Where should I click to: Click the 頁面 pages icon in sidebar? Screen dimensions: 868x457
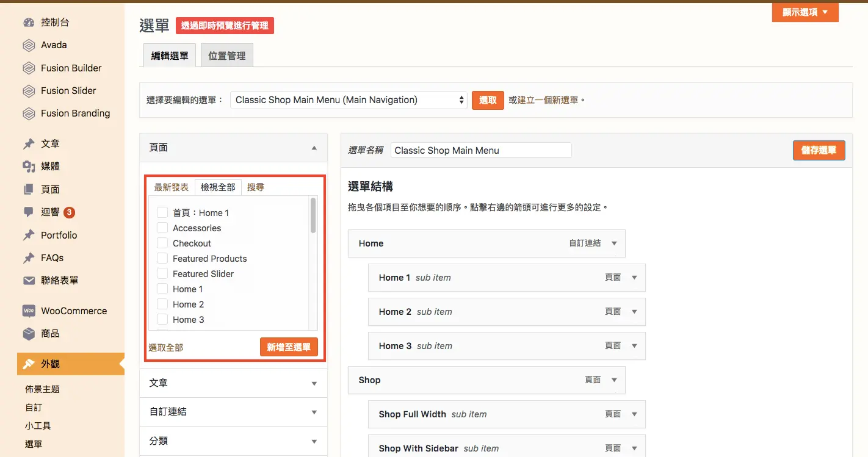[x=29, y=190]
